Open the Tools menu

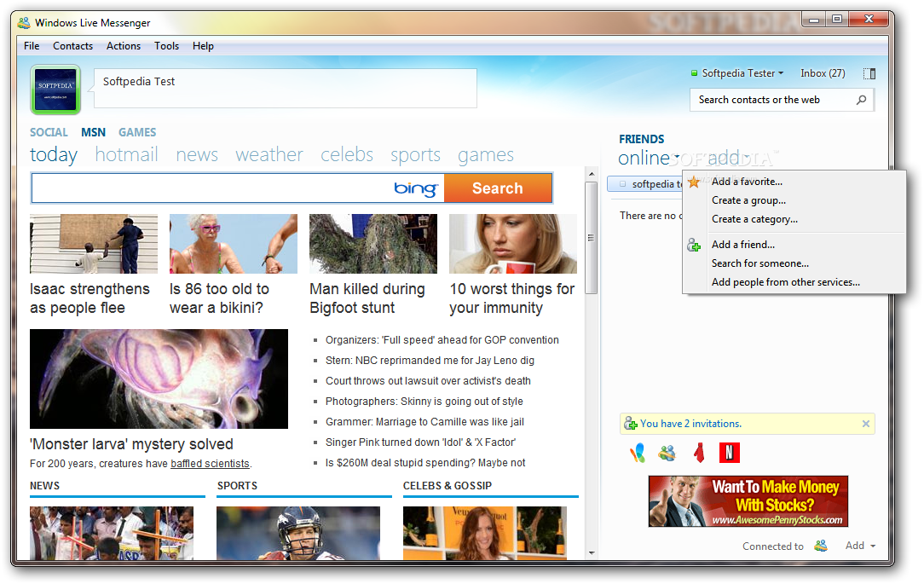(167, 46)
